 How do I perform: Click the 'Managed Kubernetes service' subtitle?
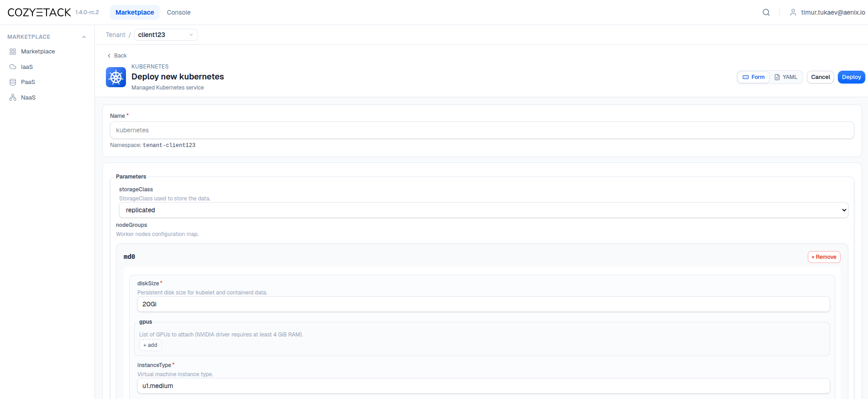167,88
